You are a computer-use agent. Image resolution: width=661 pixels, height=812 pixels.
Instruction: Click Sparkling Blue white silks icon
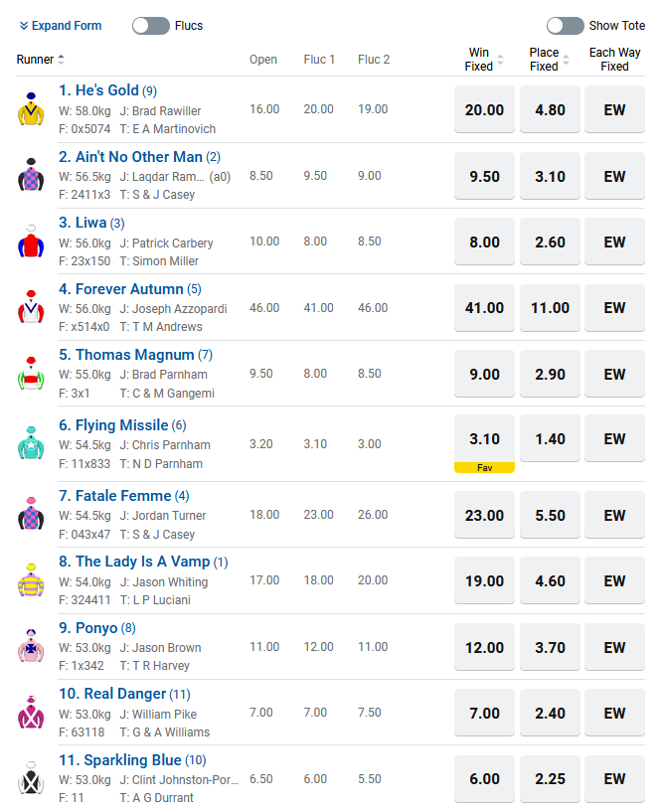[x=32, y=778]
